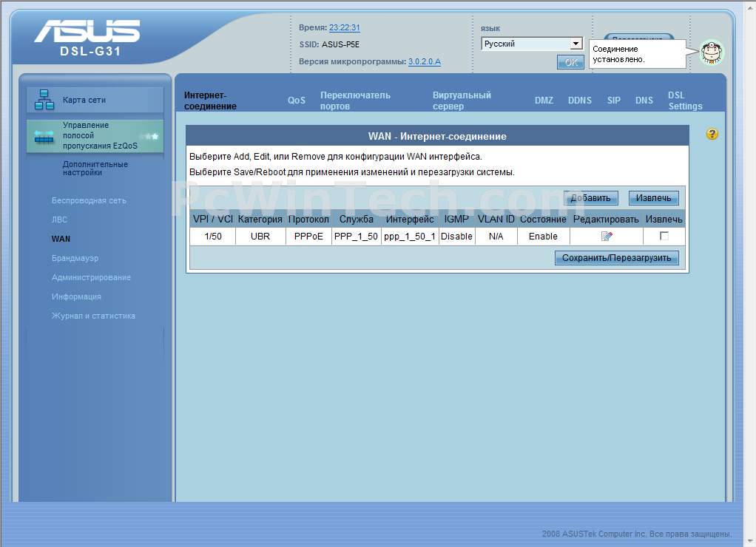Click the Извлечь button above the table
The image size is (756, 547).
coord(653,198)
